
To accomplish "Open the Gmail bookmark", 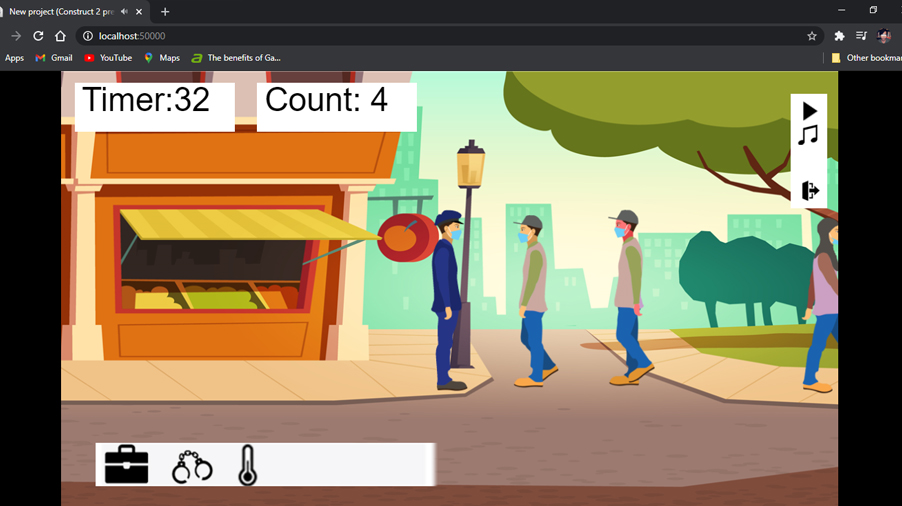I will 54,58.
